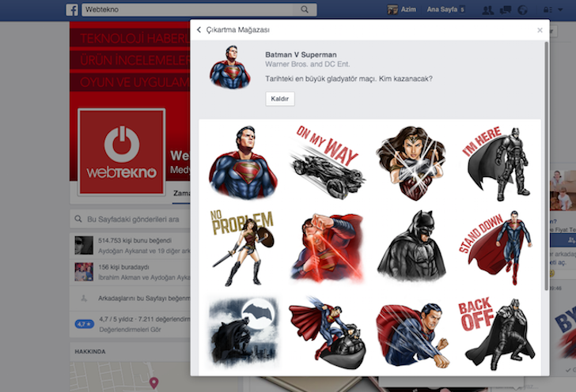Screen dimensions: 576x392
Task: Click the likes row profile photo
Action: [84, 246]
